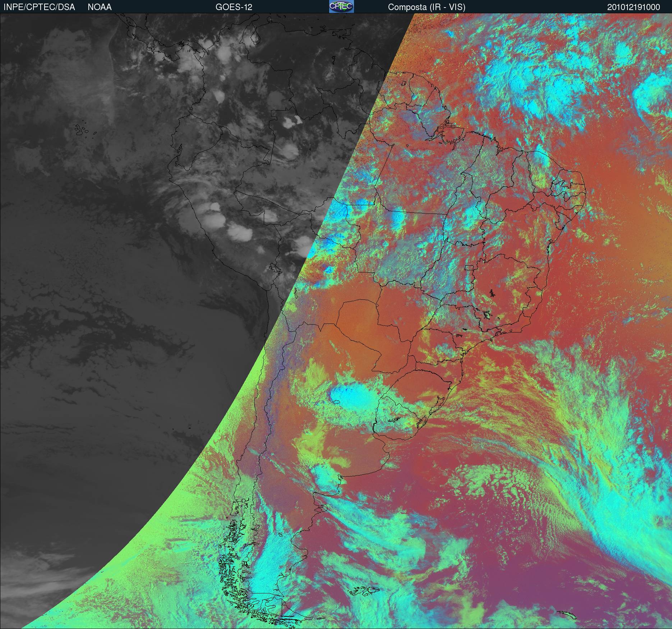Select the small Federal District rectangle in Brazil

pos(469,267)
